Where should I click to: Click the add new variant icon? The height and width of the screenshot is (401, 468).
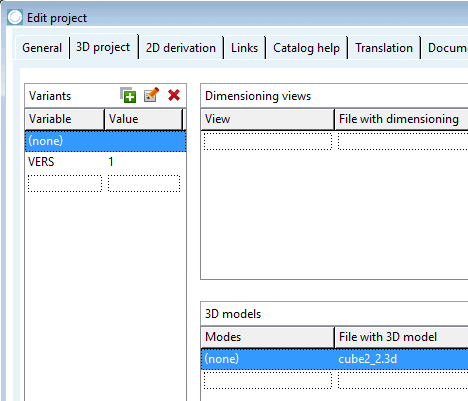(128, 95)
